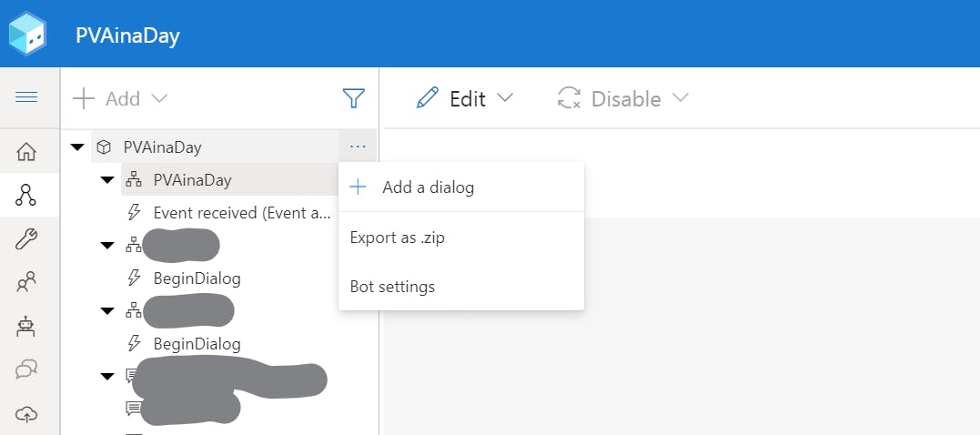This screenshot has height=435, width=980.
Task: Select Export as .zip
Action: (x=461, y=238)
